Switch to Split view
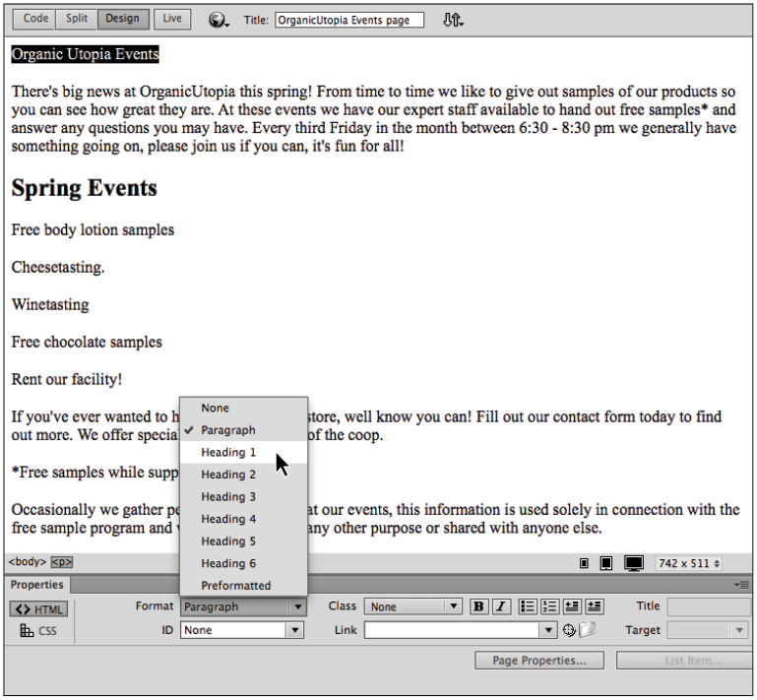This screenshot has width=757, height=700. pyautogui.click(x=76, y=19)
